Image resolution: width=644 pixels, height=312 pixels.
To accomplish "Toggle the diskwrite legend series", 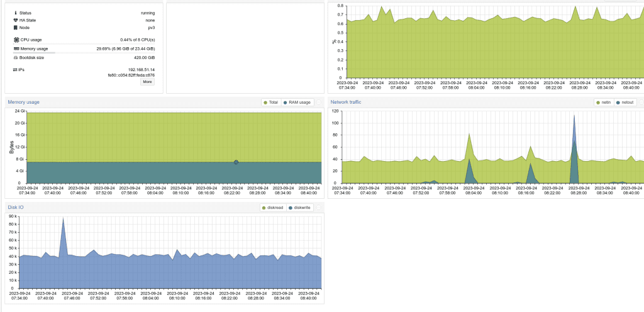I will pos(300,208).
